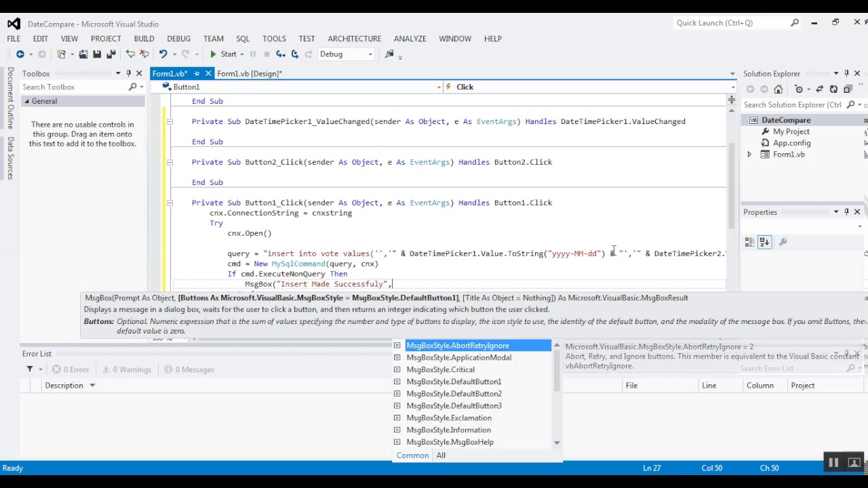Click the Undo arrow icon
868x488 pixels.
(x=163, y=54)
